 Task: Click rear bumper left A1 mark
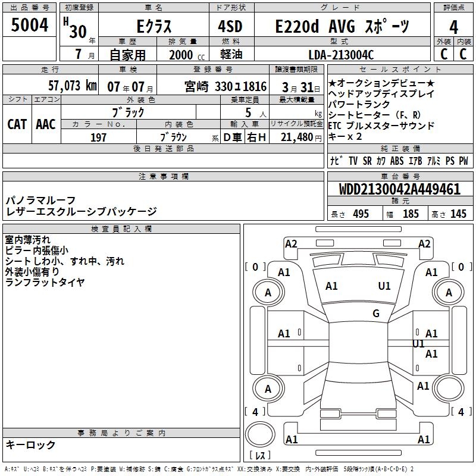[x=292, y=440]
